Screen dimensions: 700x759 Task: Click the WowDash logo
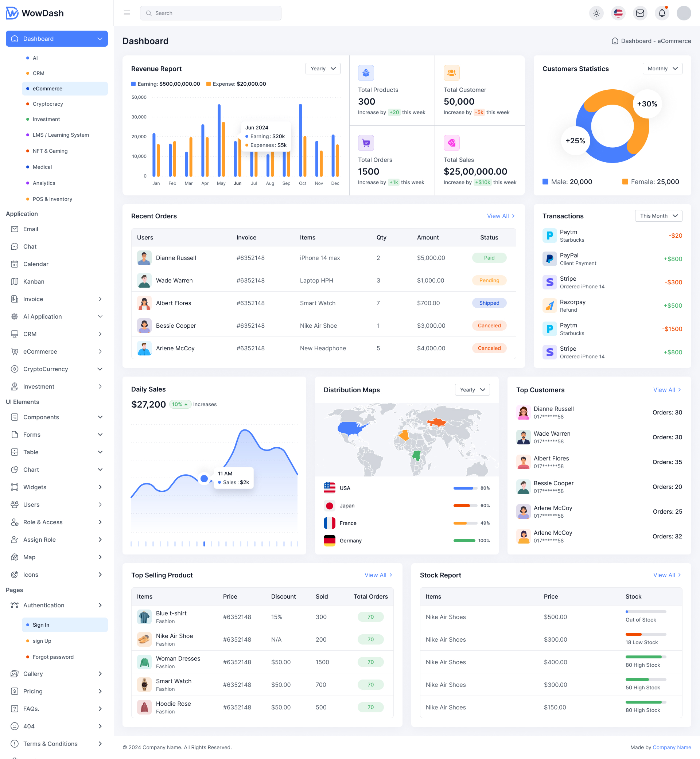[35, 13]
